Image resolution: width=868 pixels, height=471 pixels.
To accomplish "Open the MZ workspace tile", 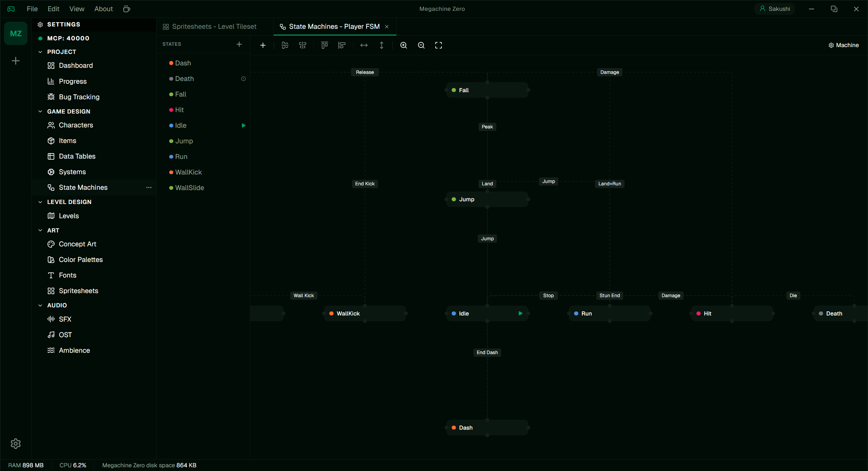I will tap(16, 34).
